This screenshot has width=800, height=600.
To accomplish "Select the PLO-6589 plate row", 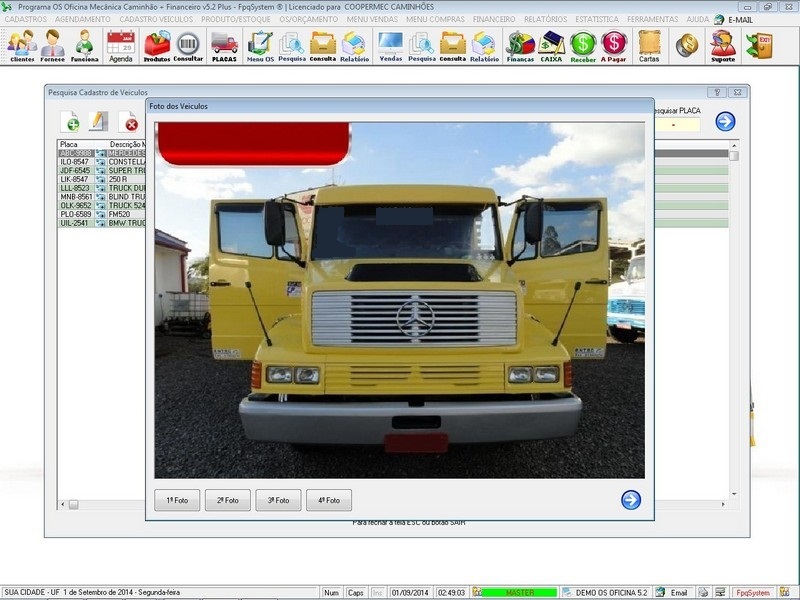I will click(x=102, y=214).
